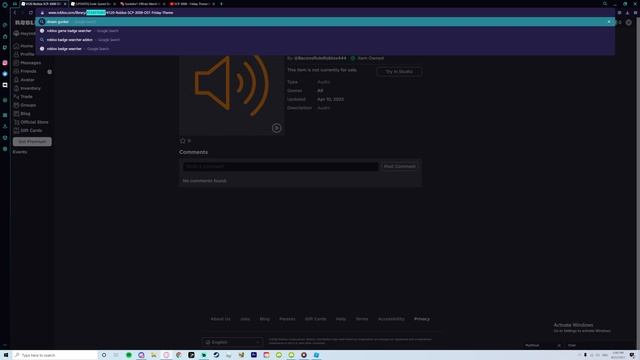
Task: Select 'roblox game badge searcher' suggestion
Action: tap(324, 31)
